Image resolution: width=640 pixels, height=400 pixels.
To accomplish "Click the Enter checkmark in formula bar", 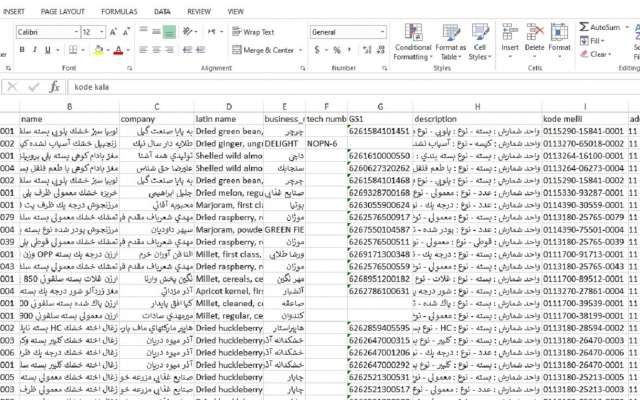I will click(x=34, y=87).
